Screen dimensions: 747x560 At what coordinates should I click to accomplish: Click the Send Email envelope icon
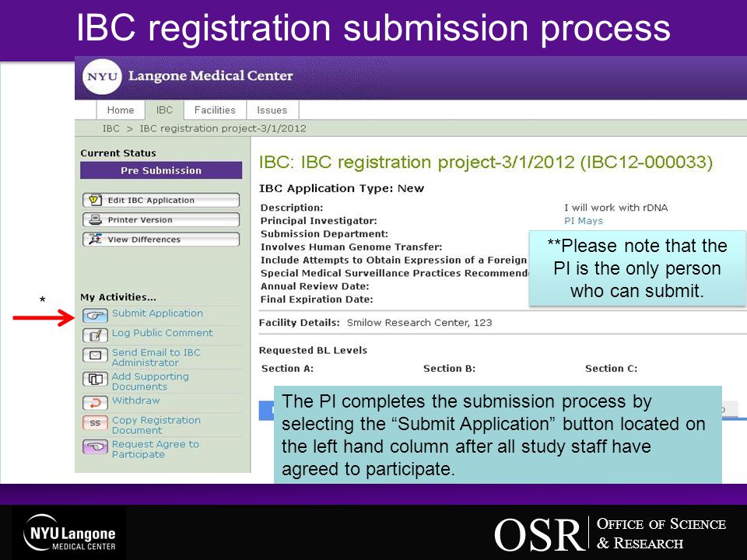(x=95, y=355)
